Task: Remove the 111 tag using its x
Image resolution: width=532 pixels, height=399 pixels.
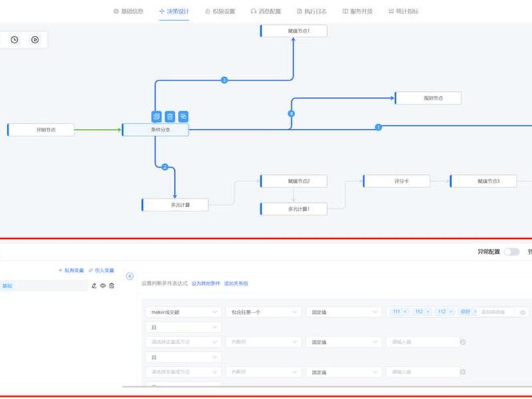Action: pos(405,311)
